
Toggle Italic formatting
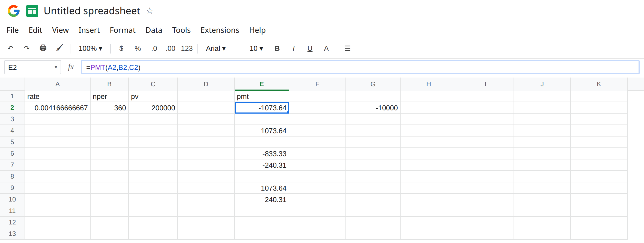(x=293, y=48)
